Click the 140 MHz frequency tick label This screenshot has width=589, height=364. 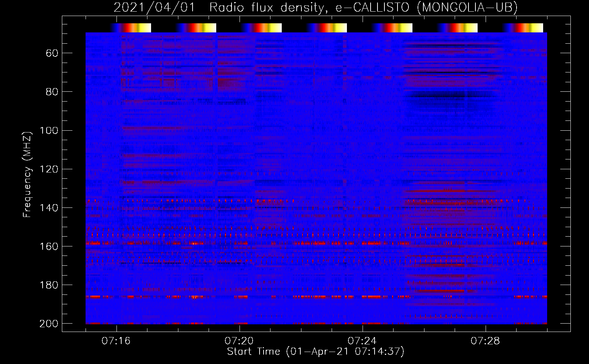(49, 207)
